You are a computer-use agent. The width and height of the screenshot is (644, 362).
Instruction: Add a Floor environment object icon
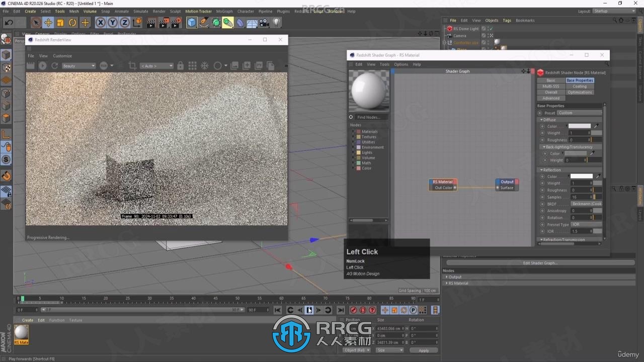252,23
